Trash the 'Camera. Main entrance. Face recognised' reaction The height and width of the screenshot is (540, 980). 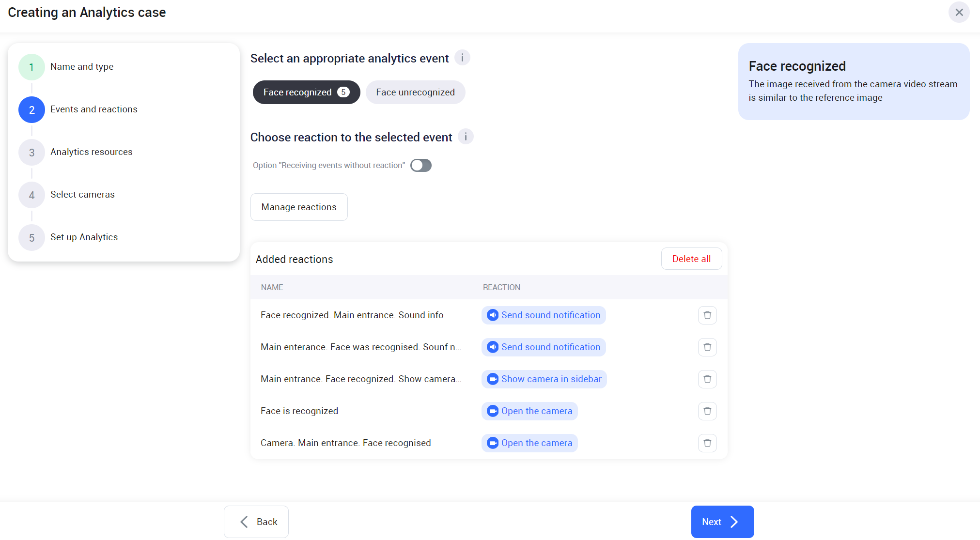[x=707, y=443]
